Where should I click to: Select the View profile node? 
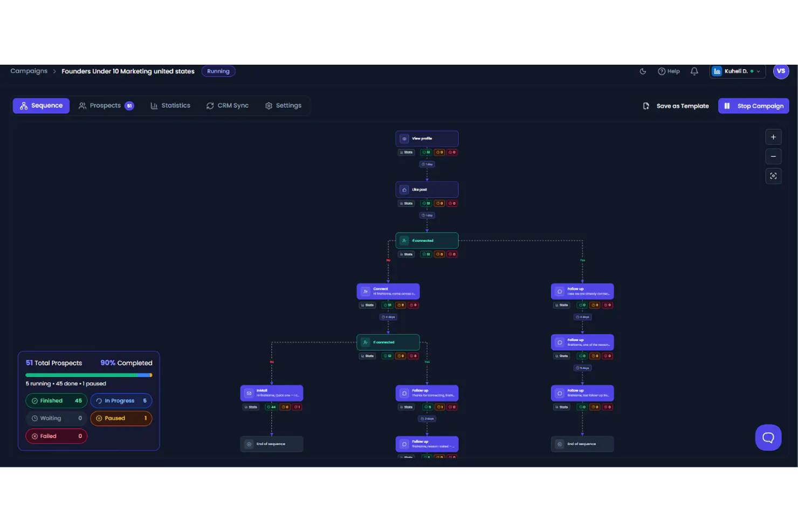coord(427,139)
